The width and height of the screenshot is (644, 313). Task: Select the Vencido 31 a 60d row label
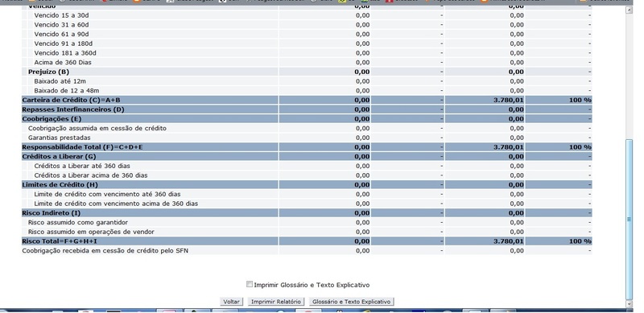coord(62,25)
